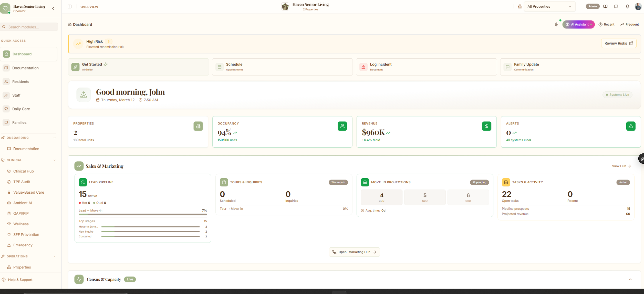Click the Get Started rocket icon

point(75,67)
